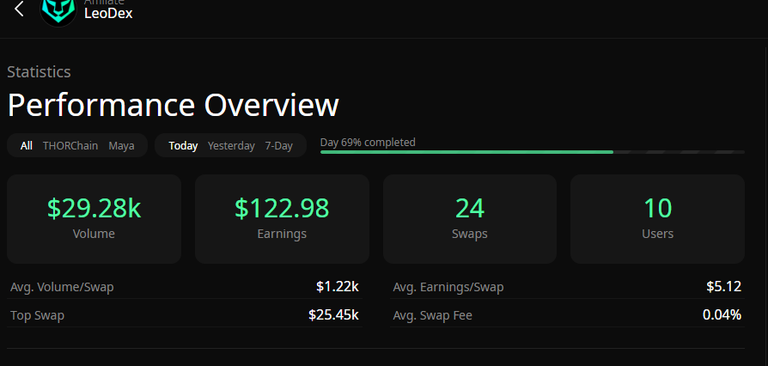Click the Day 69% completed label

[368, 142]
